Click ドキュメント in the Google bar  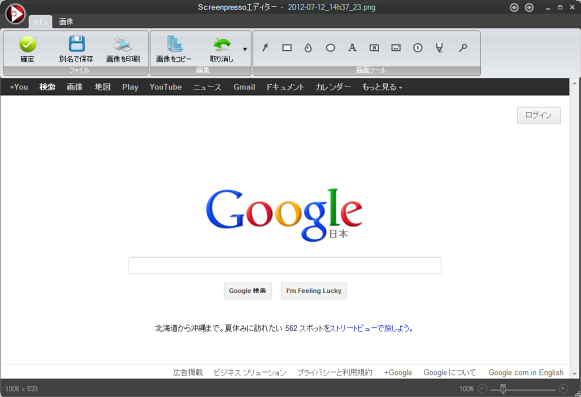(285, 87)
